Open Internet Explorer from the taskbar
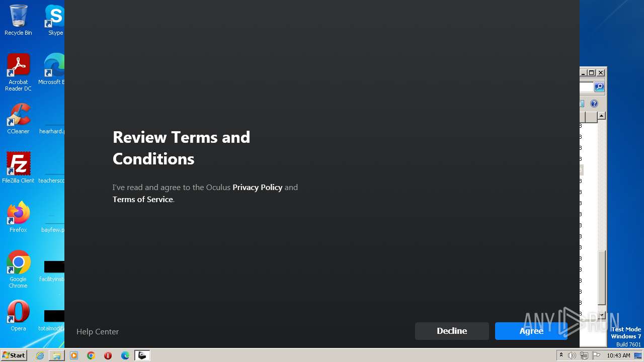Screen dimensions: 644x362 (x=40, y=355)
